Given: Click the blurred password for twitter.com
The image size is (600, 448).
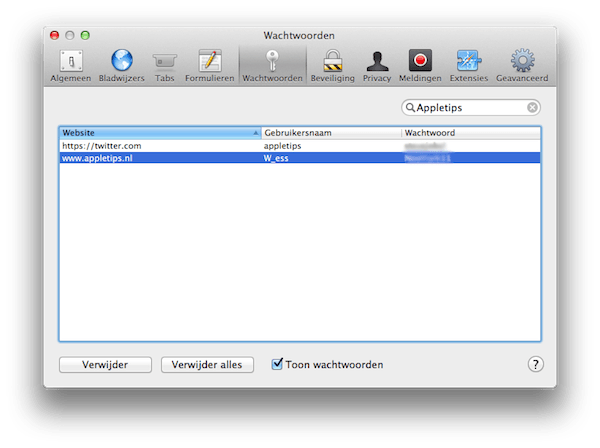Looking at the screenshot, I should pos(425,146).
